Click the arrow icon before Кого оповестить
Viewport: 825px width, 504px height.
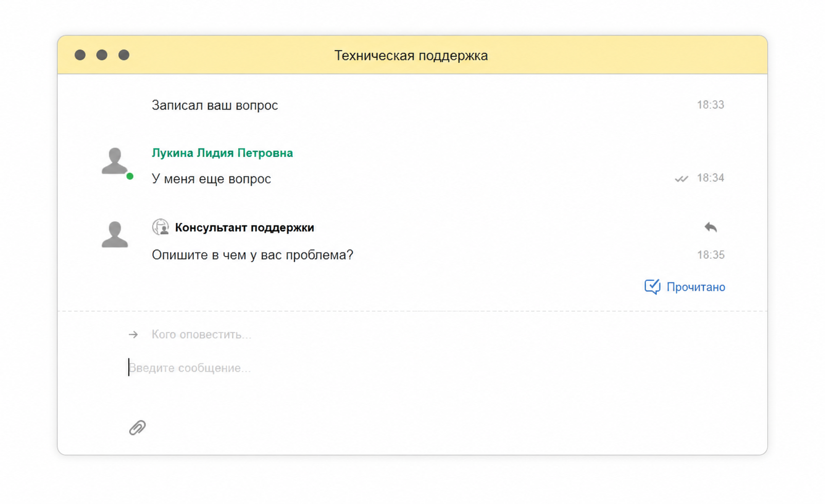point(133,334)
